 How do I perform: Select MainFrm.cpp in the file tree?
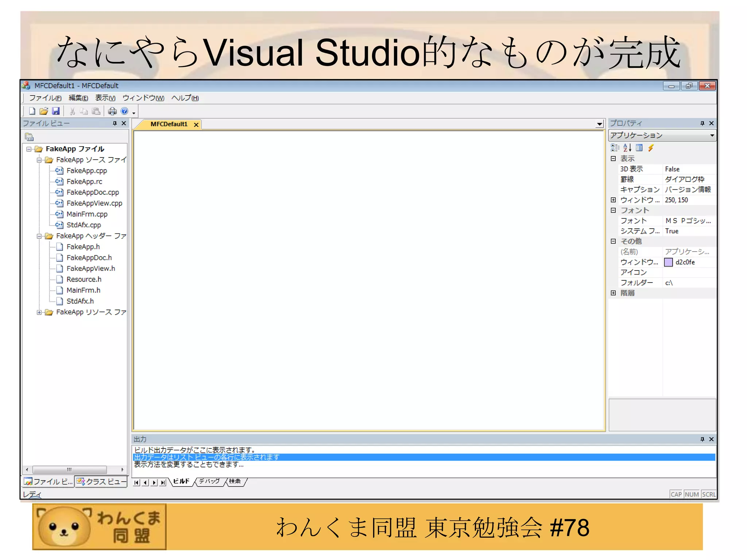[x=87, y=214]
